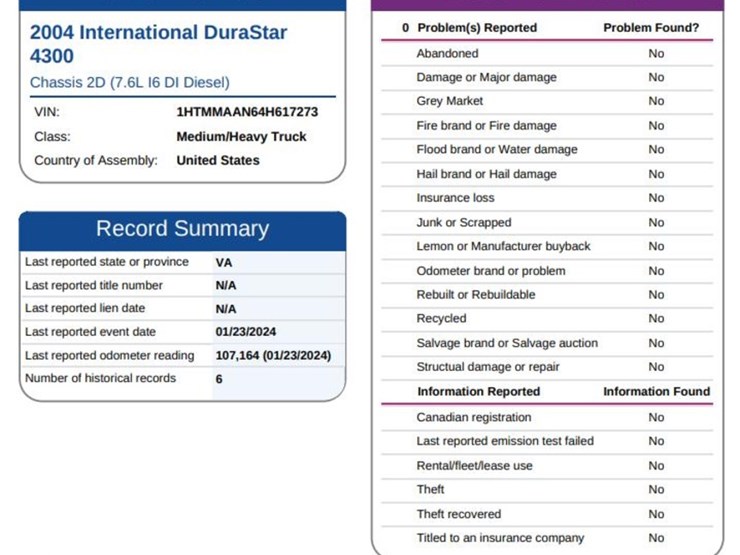740x555 pixels.
Task: Click the Problem(s) Reported column header
Action: 476,28
